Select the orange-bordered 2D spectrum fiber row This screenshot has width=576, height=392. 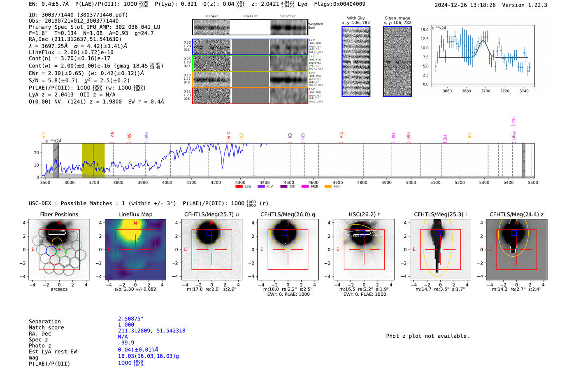[x=250, y=79]
